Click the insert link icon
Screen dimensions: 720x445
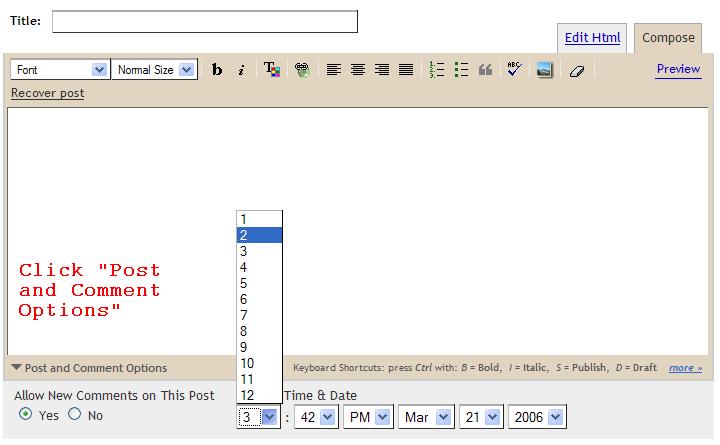point(301,70)
